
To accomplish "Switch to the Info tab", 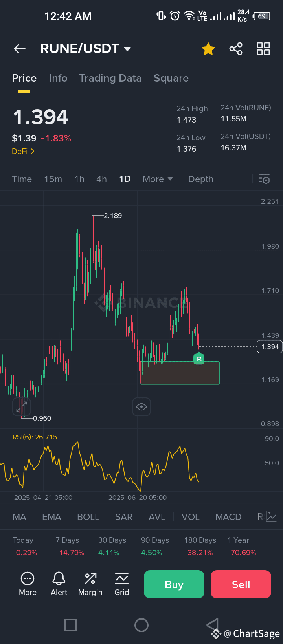I will tap(58, 78).
